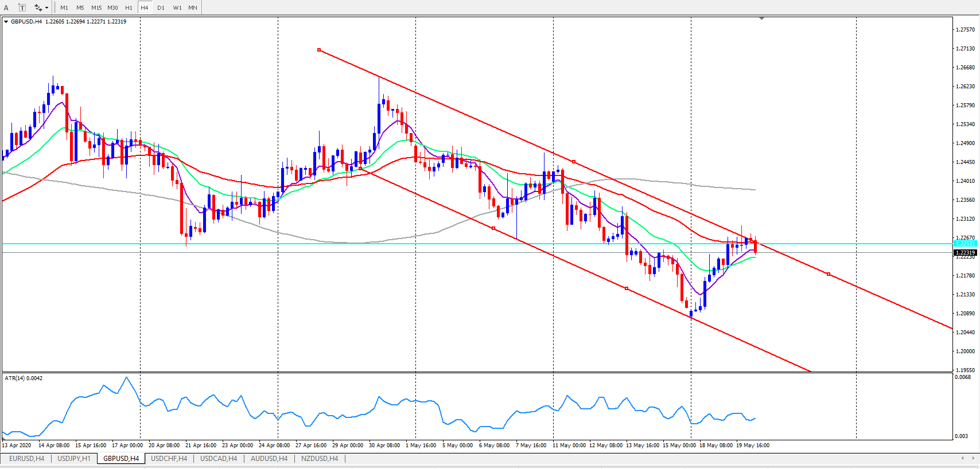Click the 19 May 16:00 date label

[x=752, y=445]
